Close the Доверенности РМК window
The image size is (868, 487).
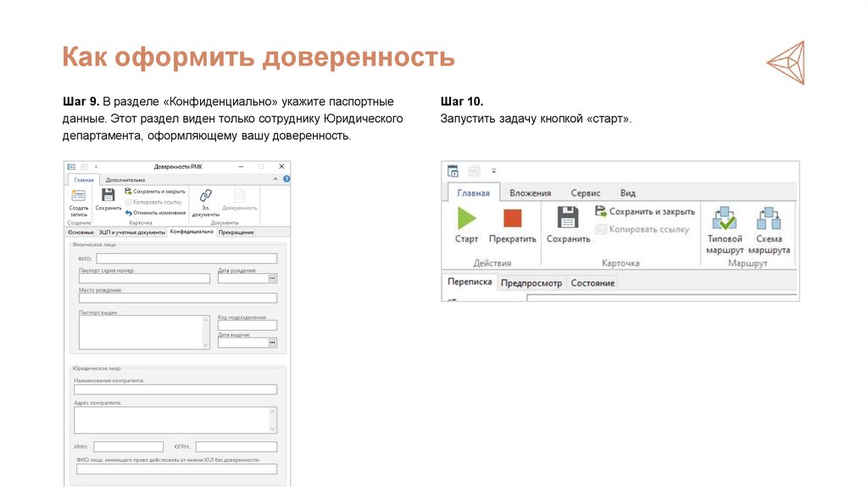281,166
